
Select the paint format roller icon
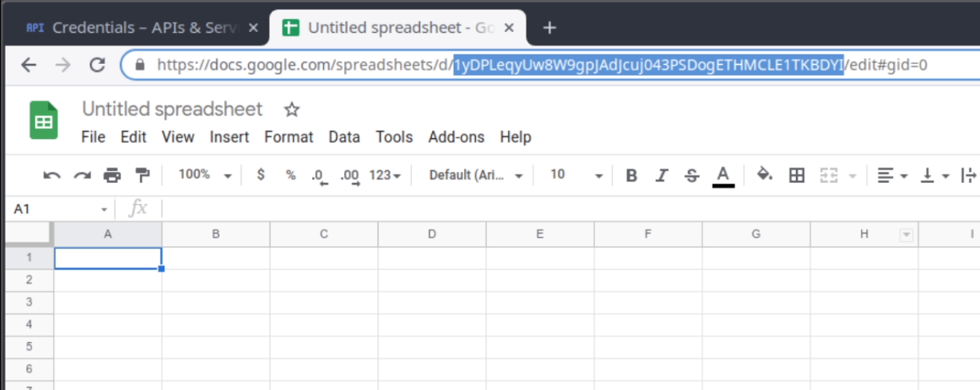142,175
